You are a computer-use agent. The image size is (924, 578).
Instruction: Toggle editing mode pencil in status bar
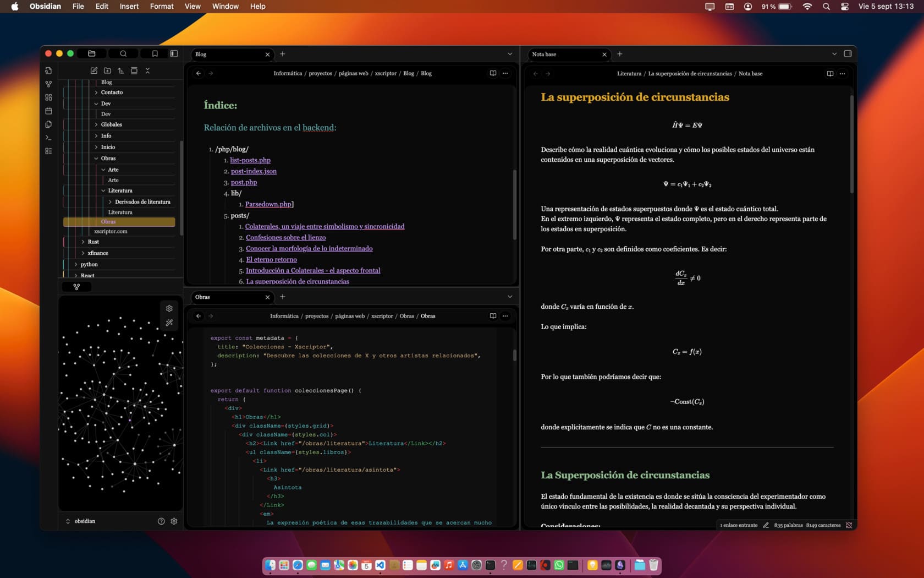[766, 525]
